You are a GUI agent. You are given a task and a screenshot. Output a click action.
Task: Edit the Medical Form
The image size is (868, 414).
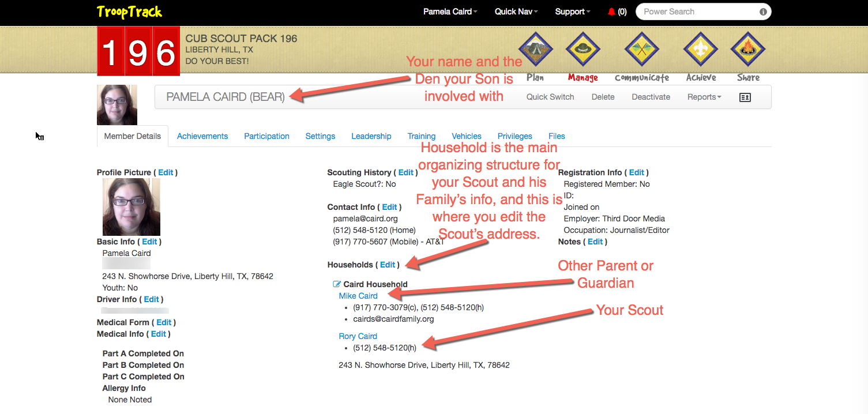click(x=164, y=322)
